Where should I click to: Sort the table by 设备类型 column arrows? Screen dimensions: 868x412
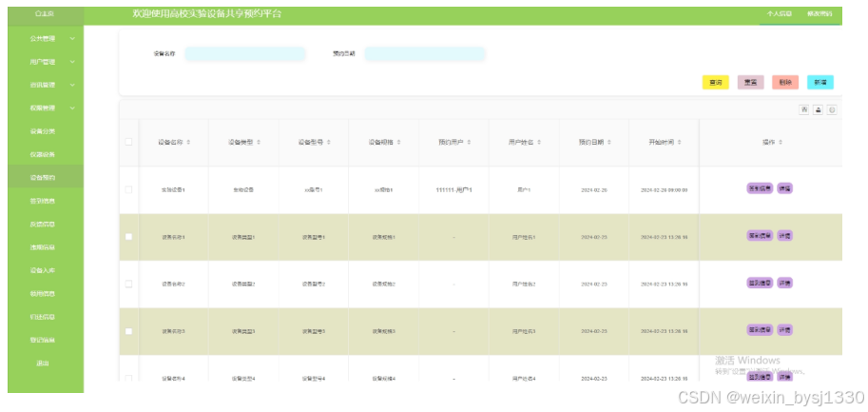pos(259,143)
